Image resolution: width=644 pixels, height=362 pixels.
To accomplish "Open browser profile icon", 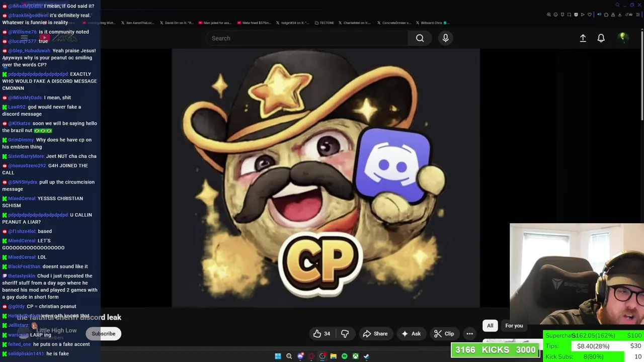I will (613, 15).
